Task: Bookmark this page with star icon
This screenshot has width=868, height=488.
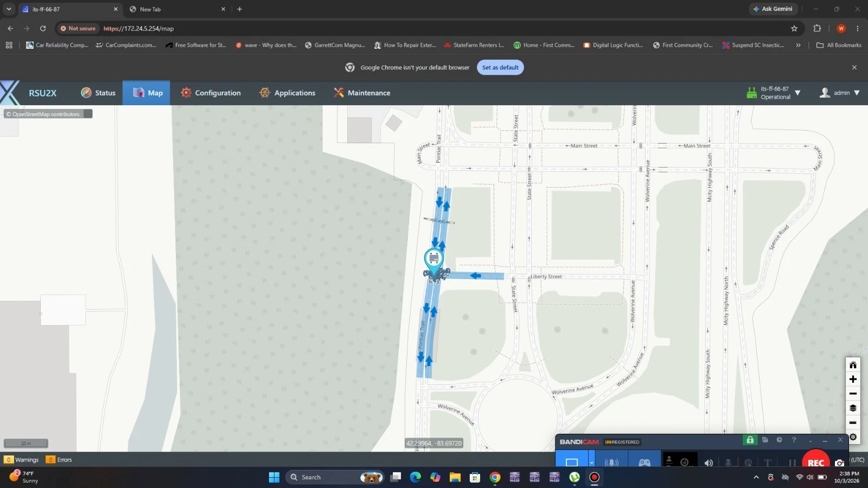Action: [794, 28]
